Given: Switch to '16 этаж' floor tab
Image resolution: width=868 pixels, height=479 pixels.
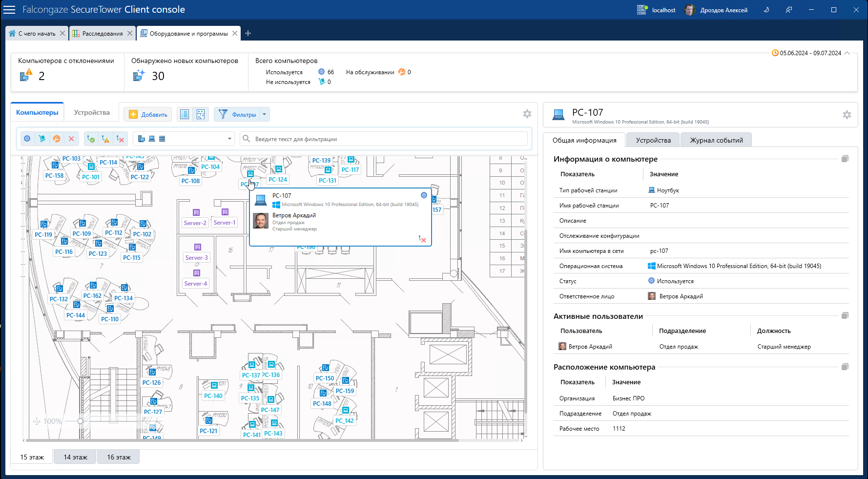Looking at the screenshot, I should click(x=119, y=457).
